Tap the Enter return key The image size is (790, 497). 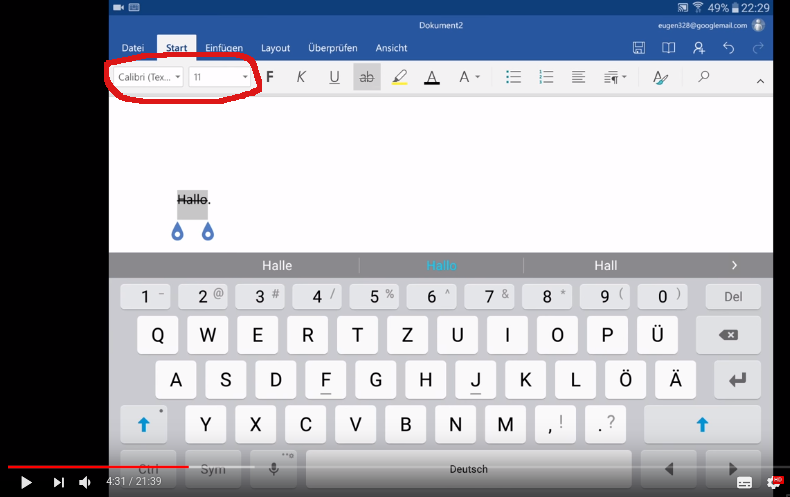coord(737,380)
